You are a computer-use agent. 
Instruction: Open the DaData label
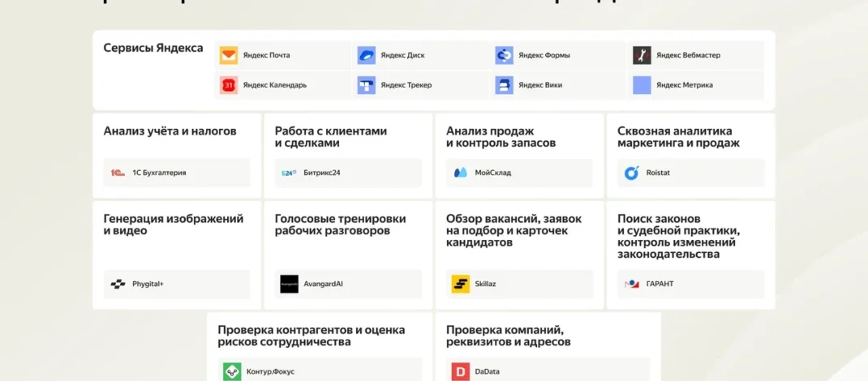tap(488, 371)
